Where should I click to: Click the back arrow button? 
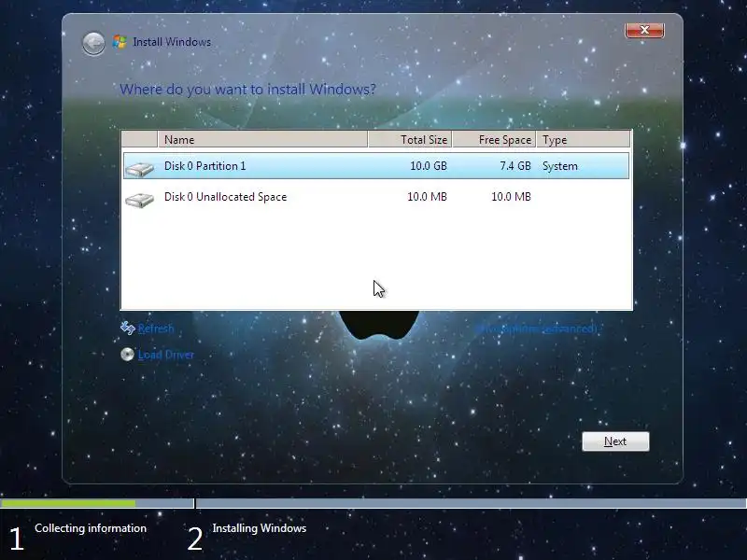93,44
